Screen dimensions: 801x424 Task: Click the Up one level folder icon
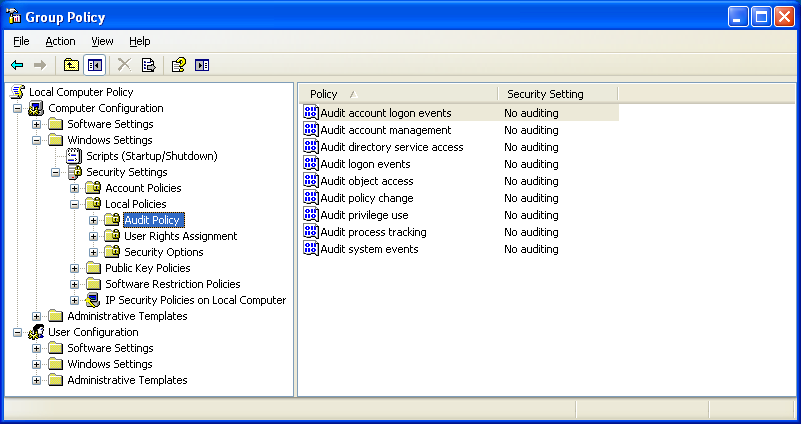coord(71,65)
